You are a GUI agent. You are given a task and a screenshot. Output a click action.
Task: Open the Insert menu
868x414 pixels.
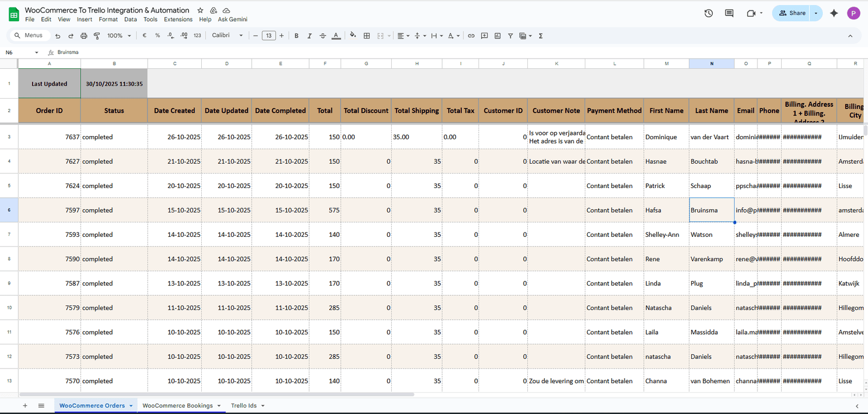pos(85,20)
